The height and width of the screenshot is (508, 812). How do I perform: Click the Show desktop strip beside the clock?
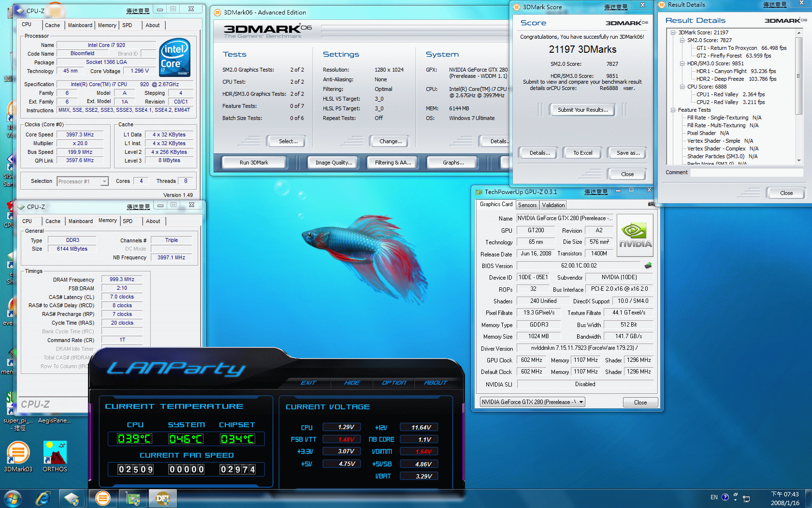point(808,498)
